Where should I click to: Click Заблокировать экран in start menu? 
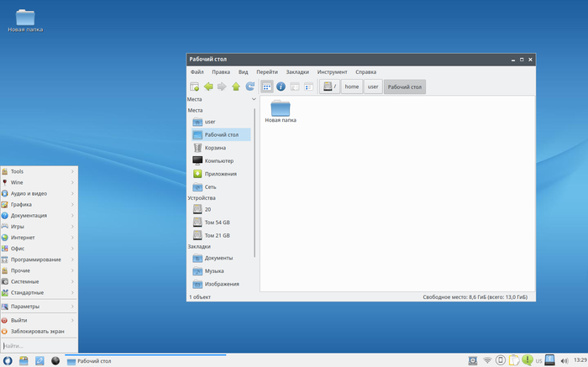(x=37, y=331)
